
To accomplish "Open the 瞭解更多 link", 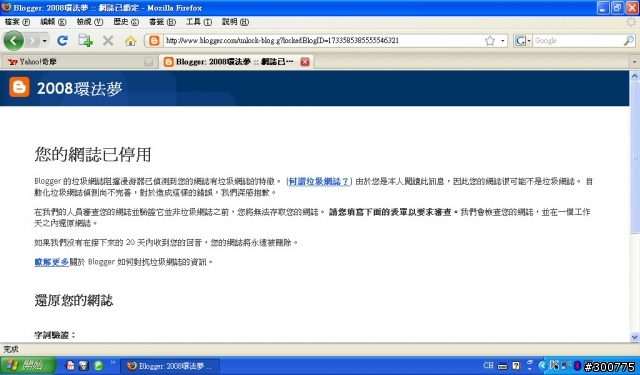I will pyautogui.click(x=51, y=262).
